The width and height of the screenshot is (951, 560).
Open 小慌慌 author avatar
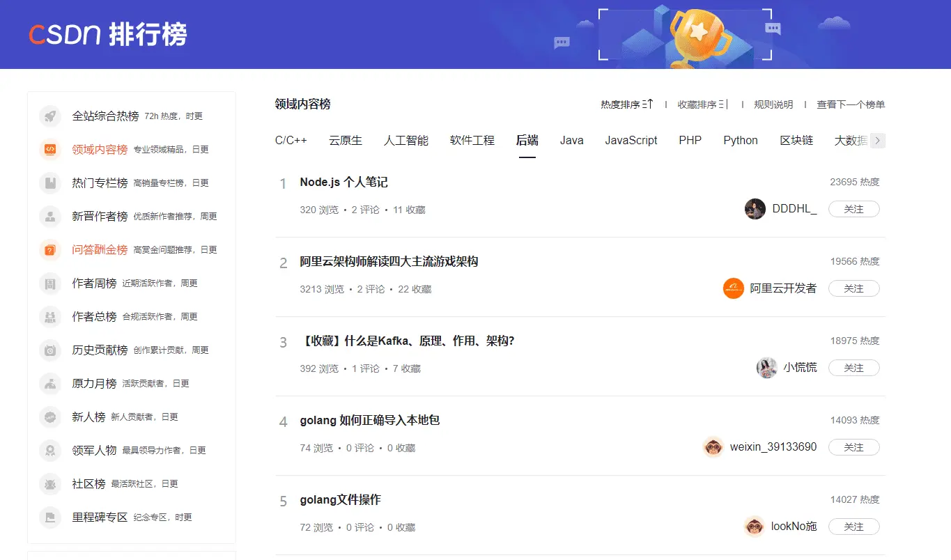pos(767,368)
